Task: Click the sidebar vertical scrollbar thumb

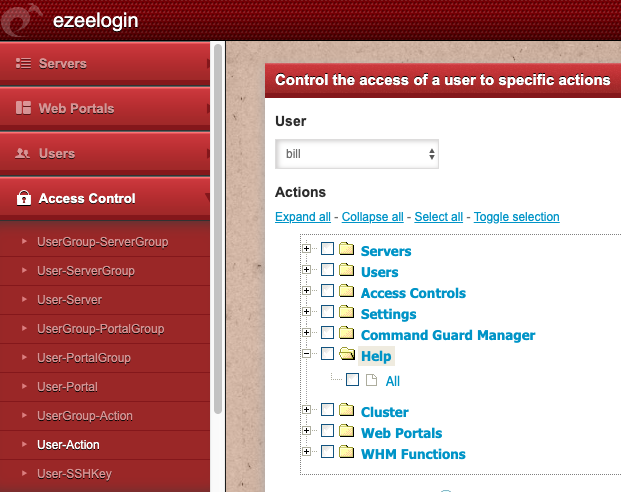Action: point(218,229)
